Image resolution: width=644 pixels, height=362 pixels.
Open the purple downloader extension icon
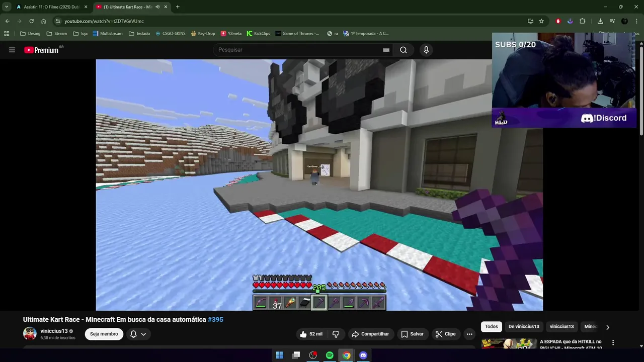click(x=570, y=21)
